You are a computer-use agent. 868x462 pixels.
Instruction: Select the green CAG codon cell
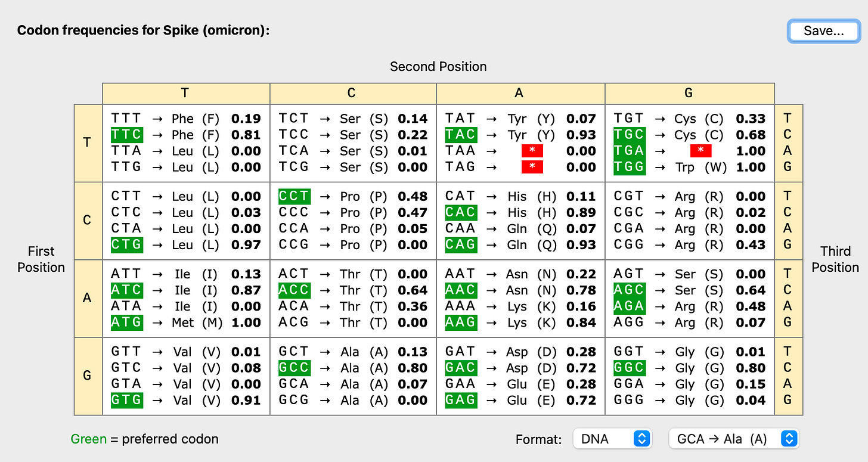click(x=461, y=244)
